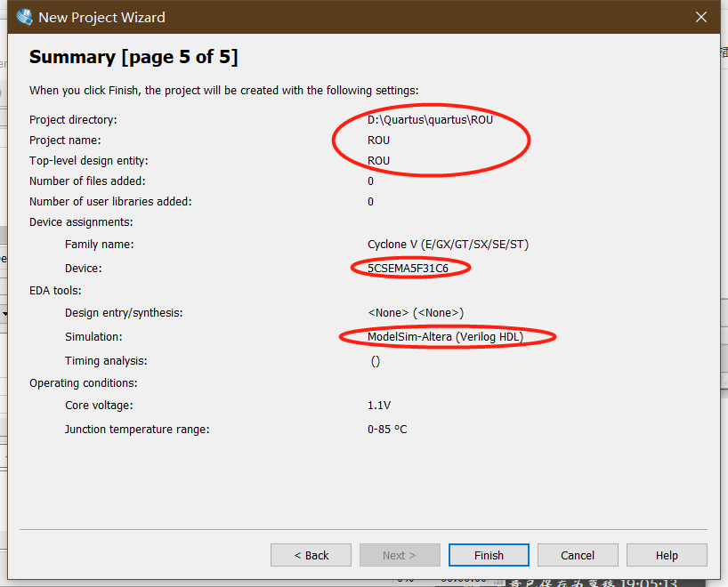This screenshot has height=587, width=728.
Task: Select the project directory path D:\Quartus\quartus\ROU
Action: click(430, 120)
